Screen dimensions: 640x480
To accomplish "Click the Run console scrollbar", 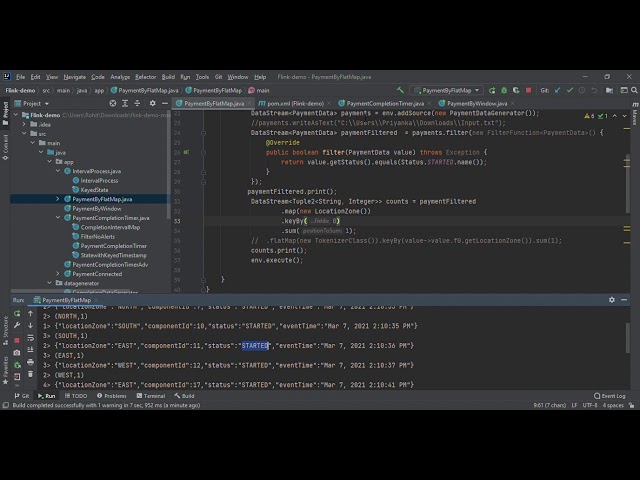I will [x=627, y=338].
